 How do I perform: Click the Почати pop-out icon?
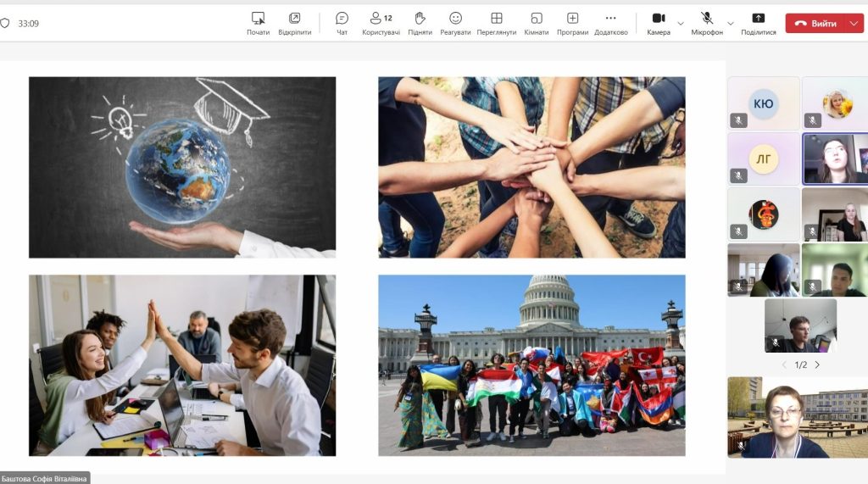pos(258,23)
